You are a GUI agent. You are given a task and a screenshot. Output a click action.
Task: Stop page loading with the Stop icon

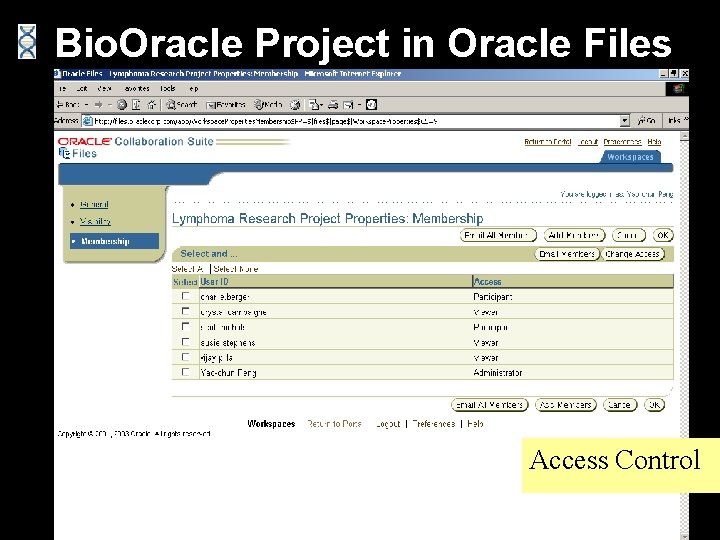point(122,105)
